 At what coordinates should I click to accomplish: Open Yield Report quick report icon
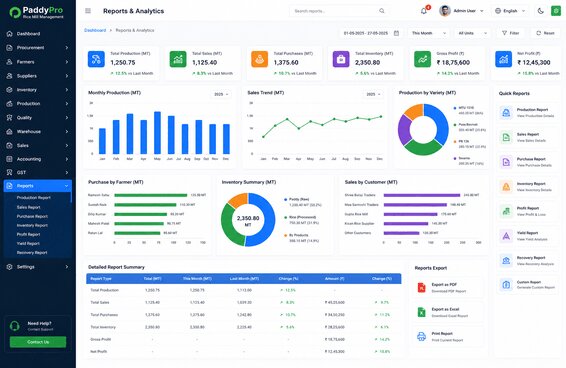pyautogui.click(x=506, y=236)
